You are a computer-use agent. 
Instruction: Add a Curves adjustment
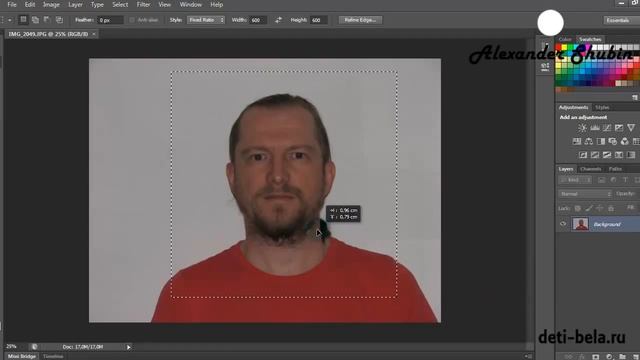click(x=607, y=128)
